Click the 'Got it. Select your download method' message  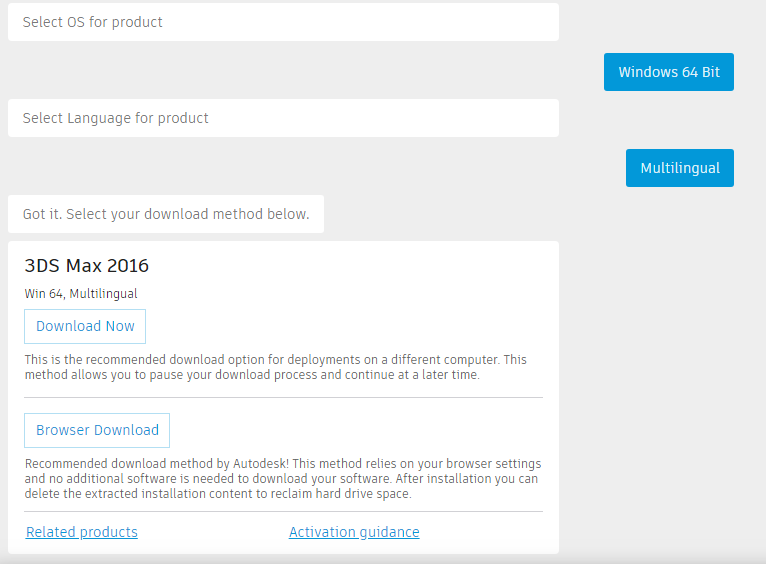[166, 214]
